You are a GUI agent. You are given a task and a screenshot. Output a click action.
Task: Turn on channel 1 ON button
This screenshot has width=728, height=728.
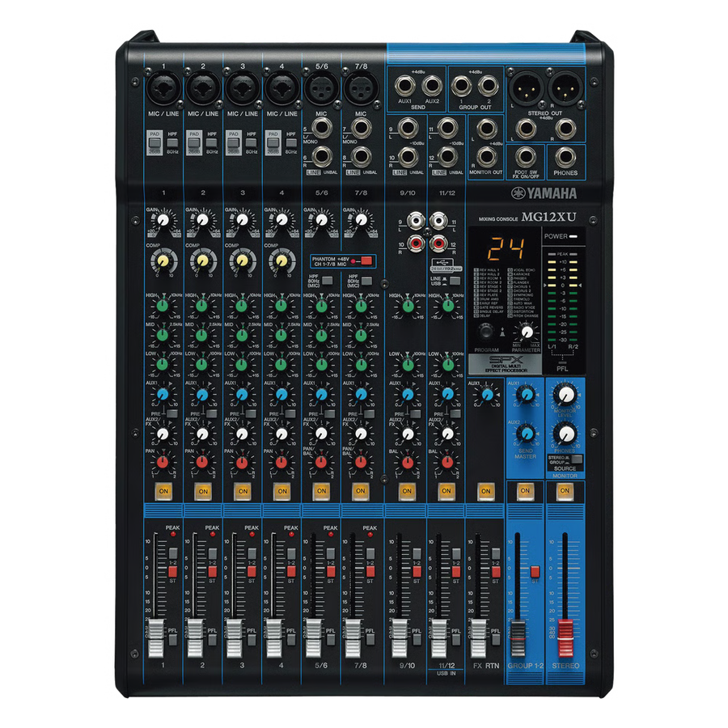coord(163,491)
